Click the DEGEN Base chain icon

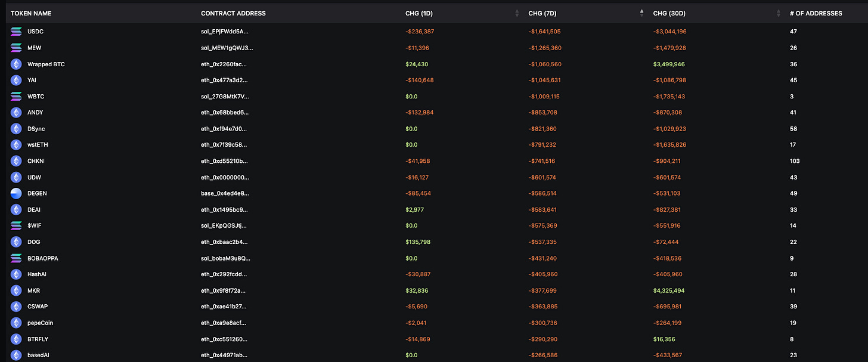click(x=16, y=193)
